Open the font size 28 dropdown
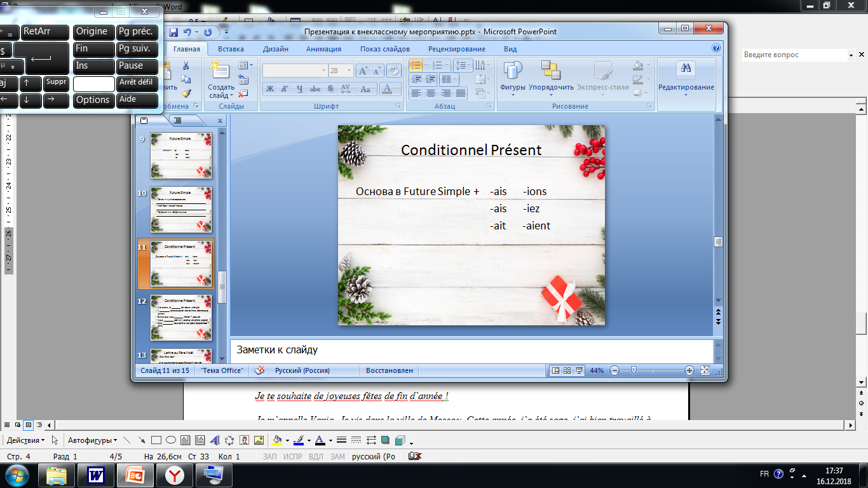The width and height of the screenshot is (868, 488). (x=341, y=71)
